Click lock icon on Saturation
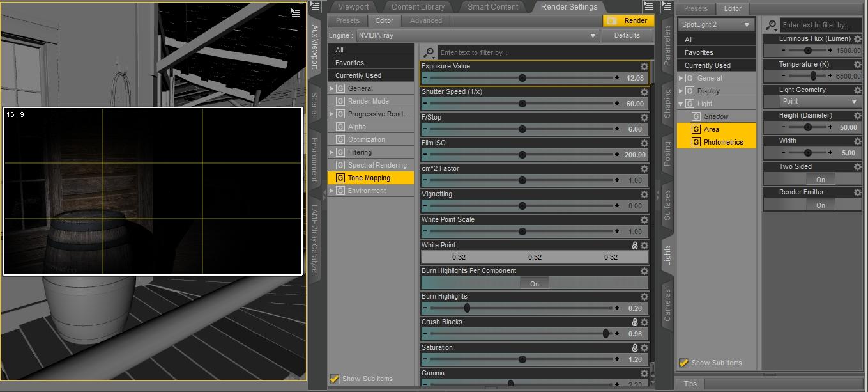The image size is (868, 392). [x=634, y=348]
